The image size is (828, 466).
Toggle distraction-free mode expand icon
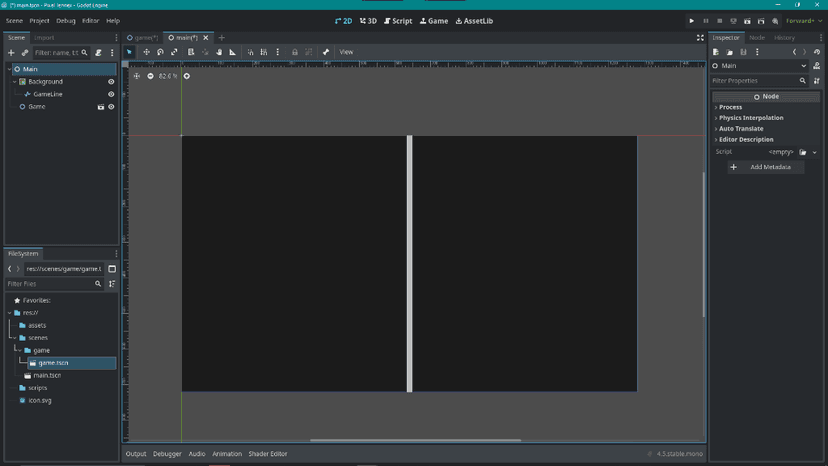click(700, 38)
